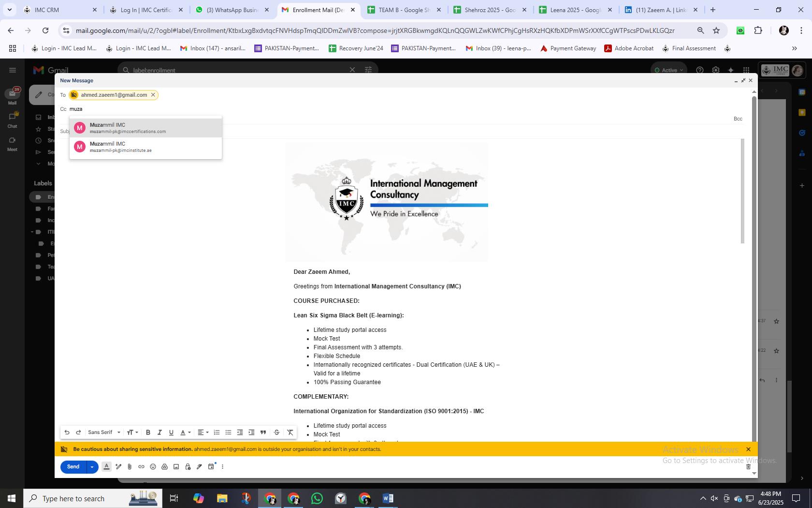
Task: Open Help me write pencil icon
Action: coord(118,467)
